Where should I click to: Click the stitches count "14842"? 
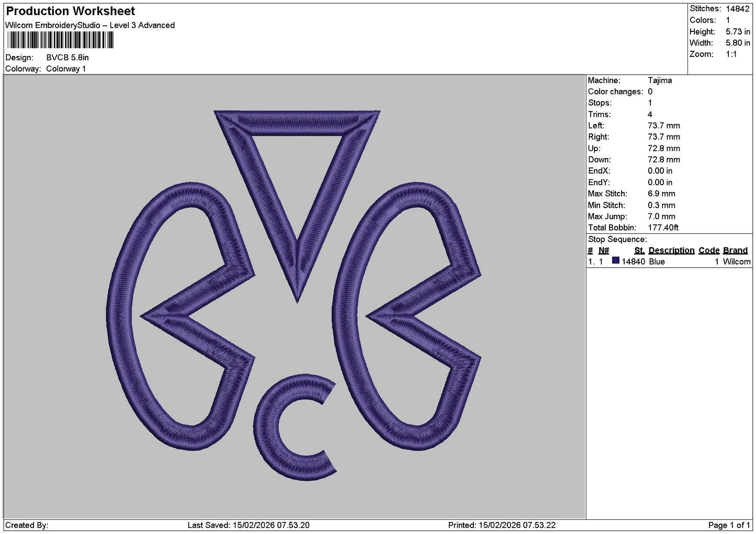[x=738, y=9]
